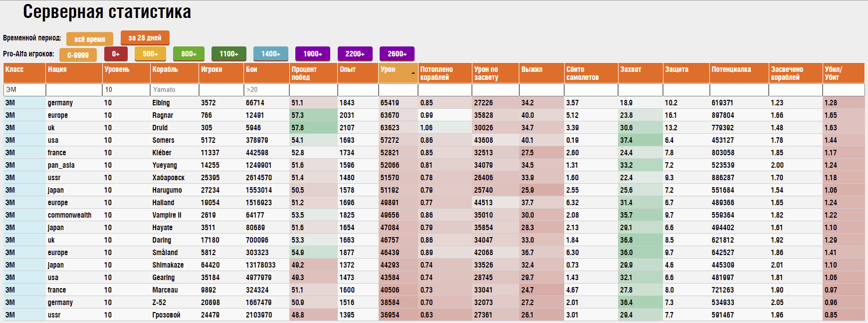Focus the Класс filter field containing ЭМ
Screen dimensions: 868x323
24,90
